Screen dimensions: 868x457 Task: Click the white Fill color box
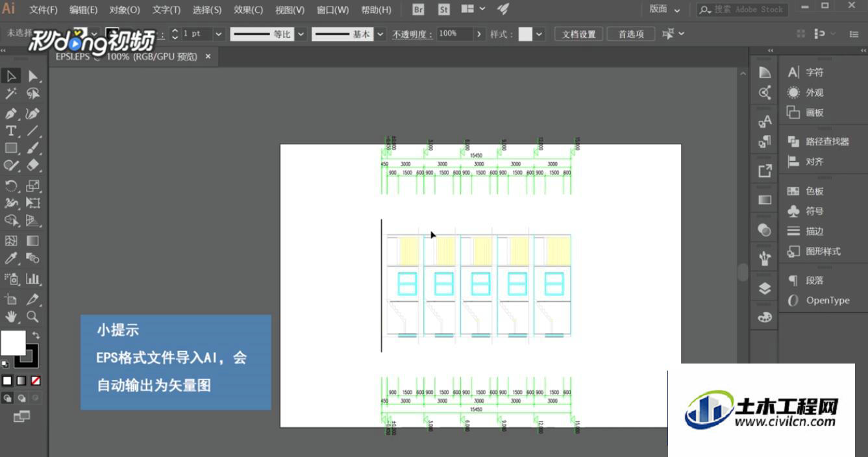coord(13,343)
